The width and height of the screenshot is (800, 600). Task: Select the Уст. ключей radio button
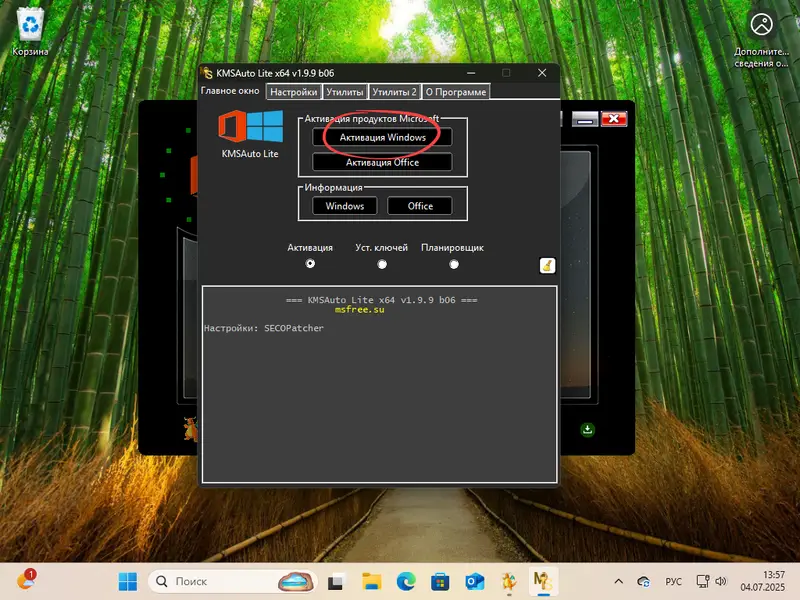(382, 263)
